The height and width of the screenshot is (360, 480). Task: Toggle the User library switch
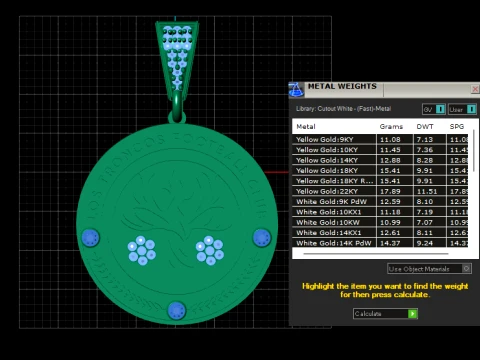[x=462, y=109]
